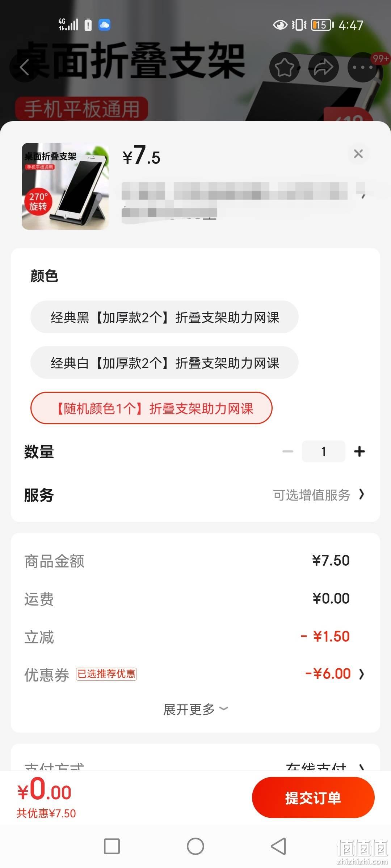
Task: Select 经典黑 加厚款2个 option
Action: coord(164,317)
